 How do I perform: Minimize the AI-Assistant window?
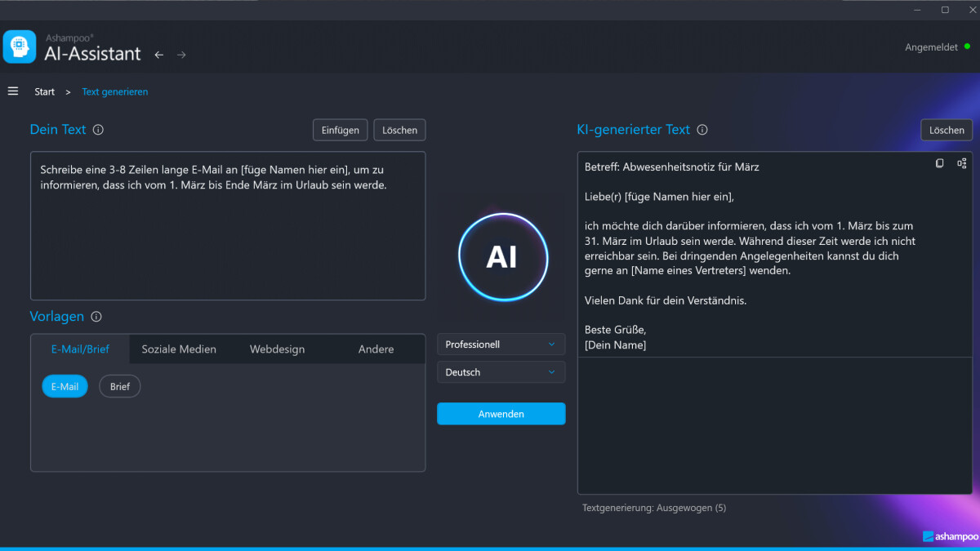[x=919, y=10]
